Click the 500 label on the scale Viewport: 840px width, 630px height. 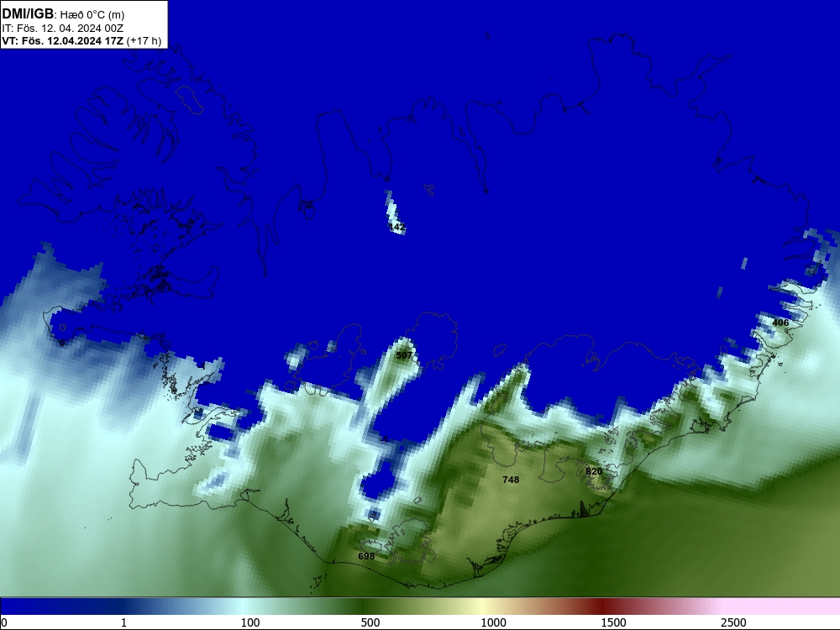point(370,622)
